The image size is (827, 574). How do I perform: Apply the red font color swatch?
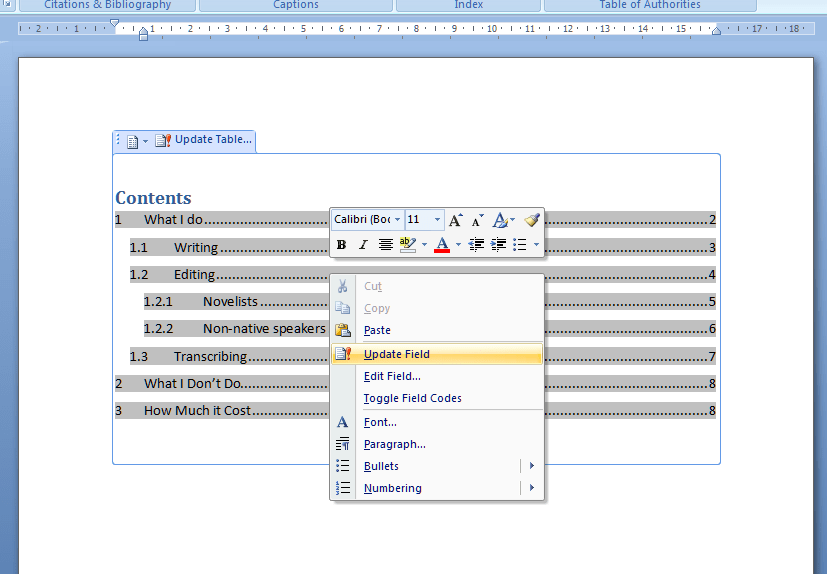442,245
